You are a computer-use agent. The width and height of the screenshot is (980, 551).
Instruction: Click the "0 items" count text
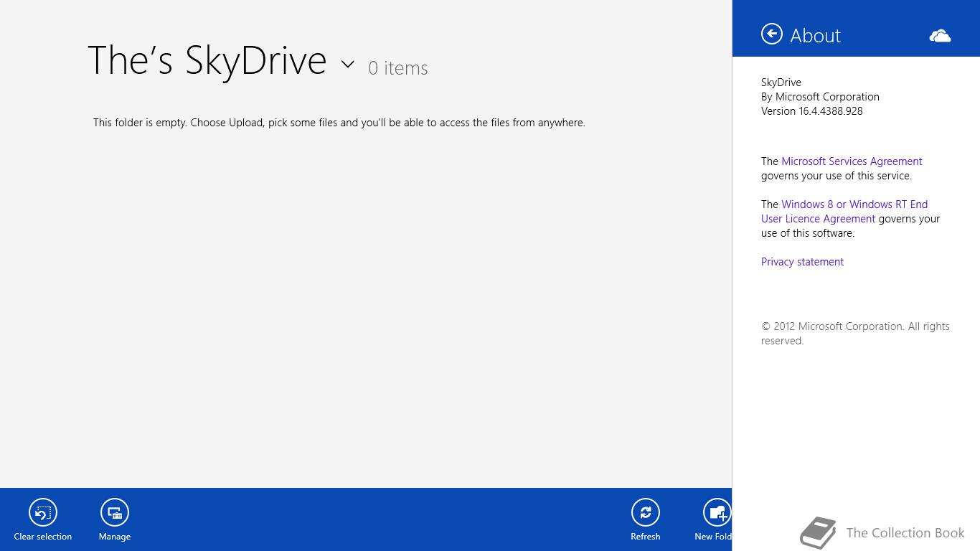coord(398,68)
